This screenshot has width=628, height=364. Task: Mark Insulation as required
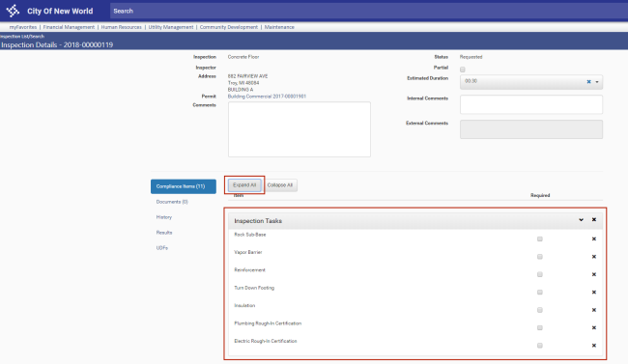(540, 310)
